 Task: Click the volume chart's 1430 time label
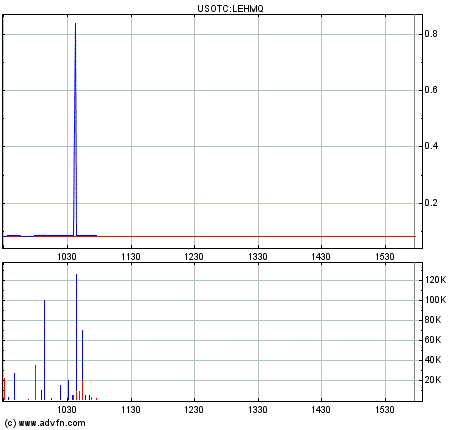[x=321, y=410]
